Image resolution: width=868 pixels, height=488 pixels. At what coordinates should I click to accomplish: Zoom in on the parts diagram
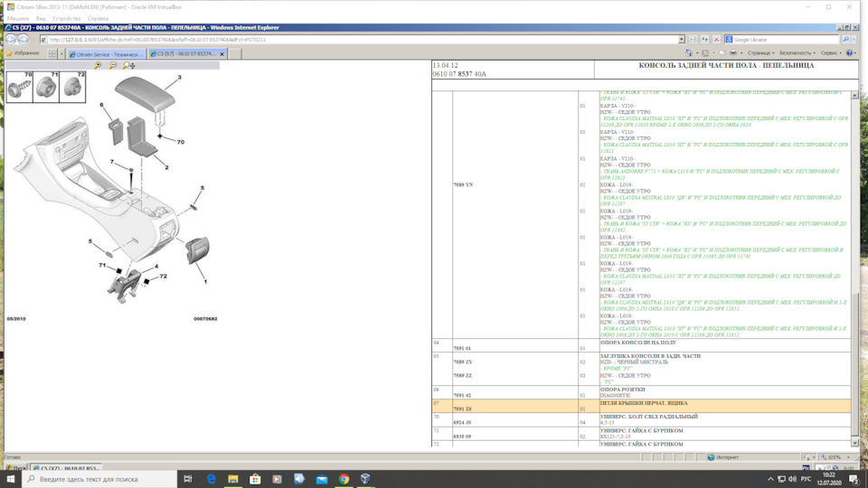tap(98, 65)
